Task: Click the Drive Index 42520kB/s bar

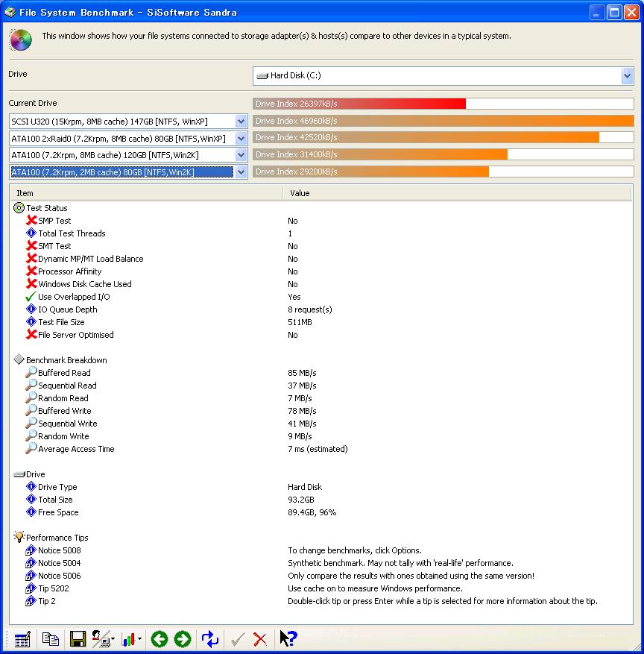Action: pos(443,137)
